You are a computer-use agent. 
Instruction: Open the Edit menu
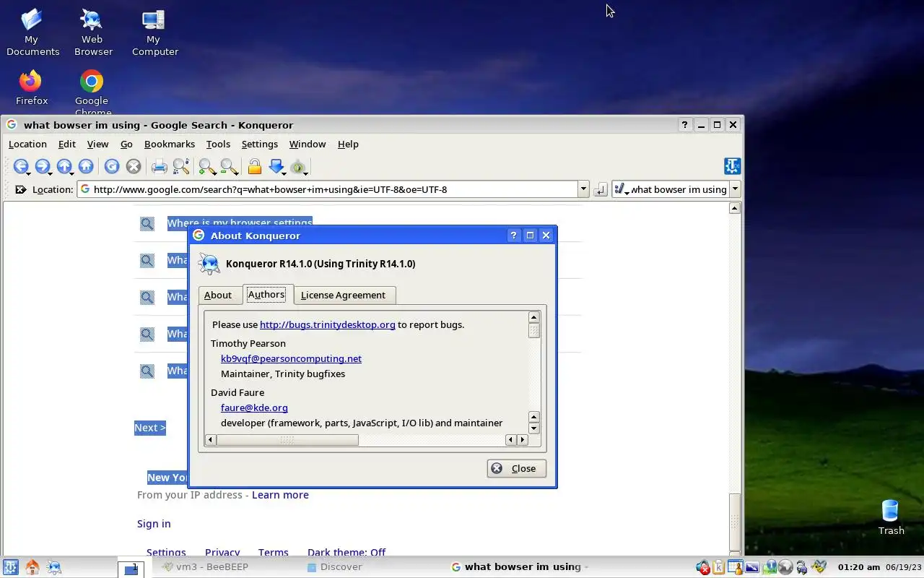66,144
